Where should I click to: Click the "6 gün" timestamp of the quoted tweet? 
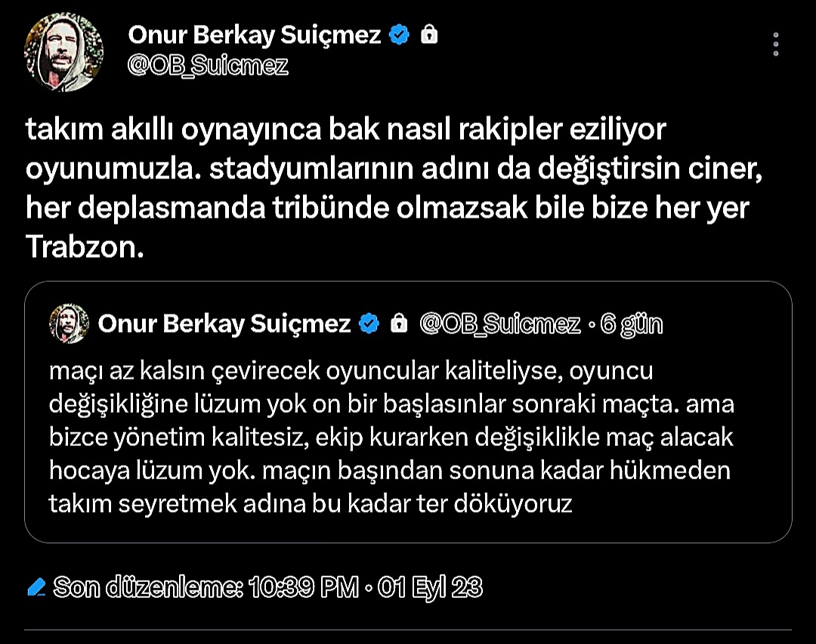click(631, 324)
